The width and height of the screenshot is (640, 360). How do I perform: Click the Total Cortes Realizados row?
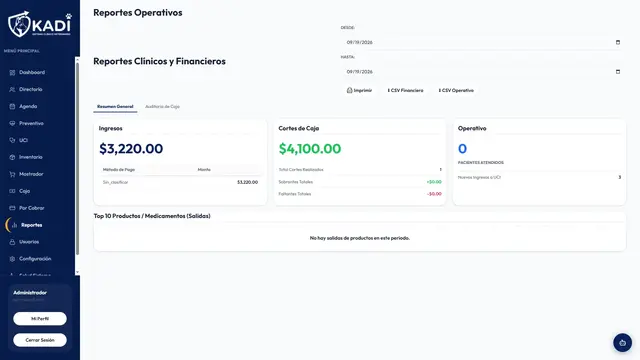pos(360,169)
